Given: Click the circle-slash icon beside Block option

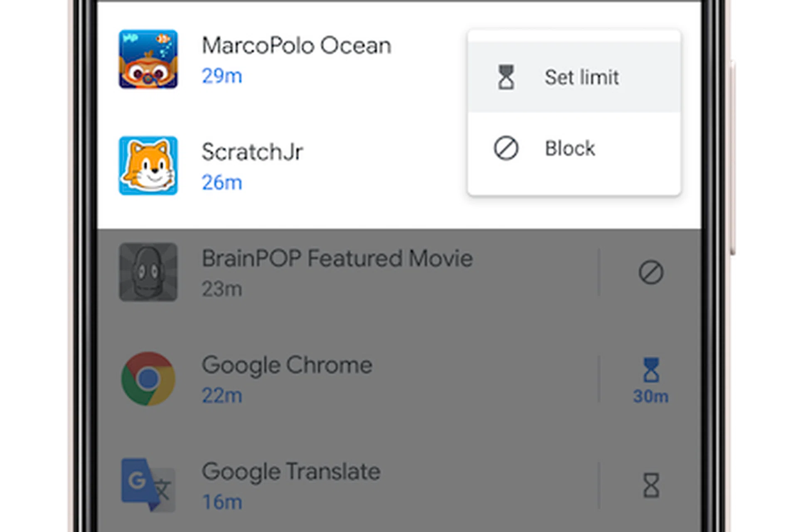Looking at the screenshot, I should 506,148.
